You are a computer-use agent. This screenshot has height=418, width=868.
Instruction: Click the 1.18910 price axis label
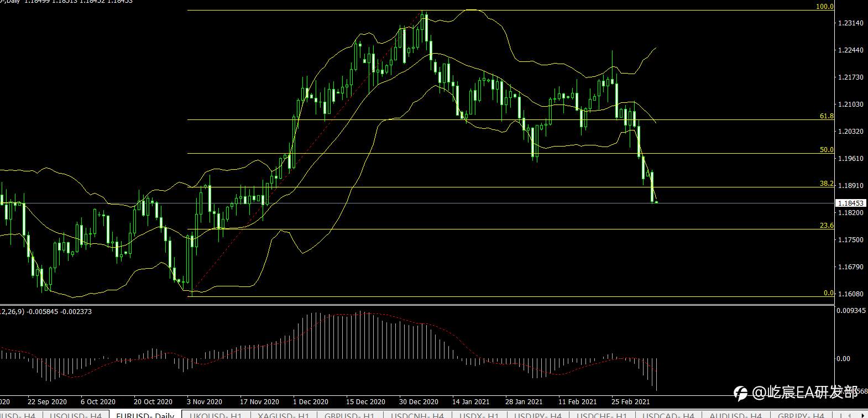pos(851,186)
